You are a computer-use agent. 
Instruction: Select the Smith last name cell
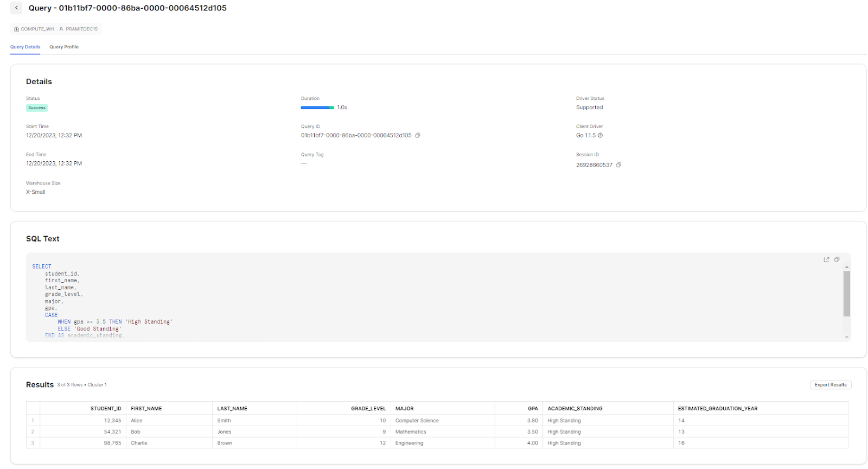pos(255,421)
